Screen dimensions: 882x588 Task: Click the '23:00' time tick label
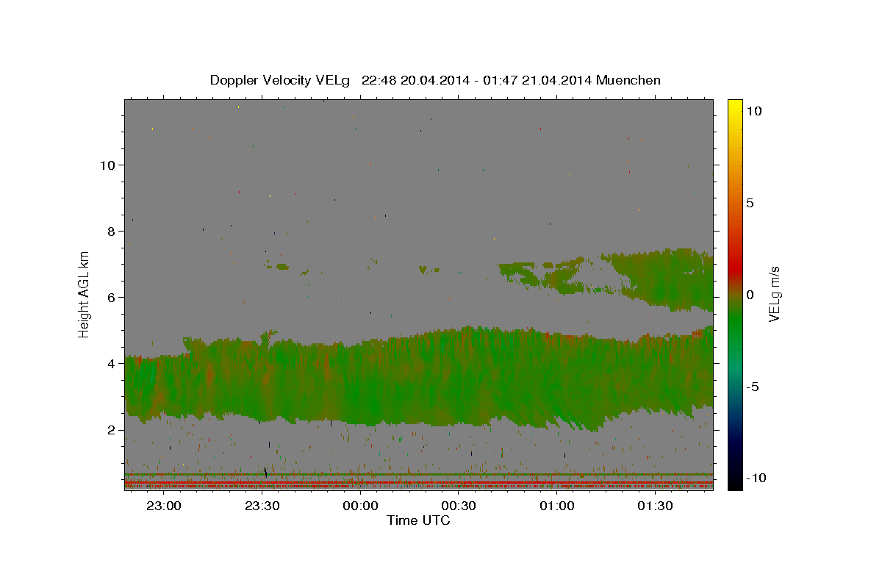coord(164,506)
